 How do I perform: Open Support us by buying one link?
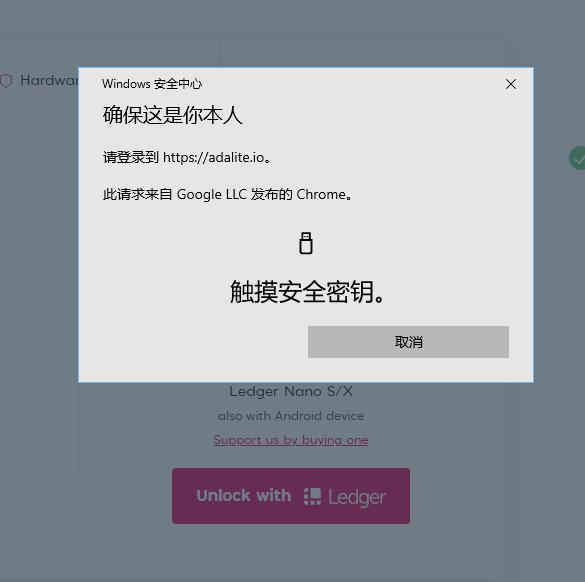pyautogui.click(x=291, y=440)
